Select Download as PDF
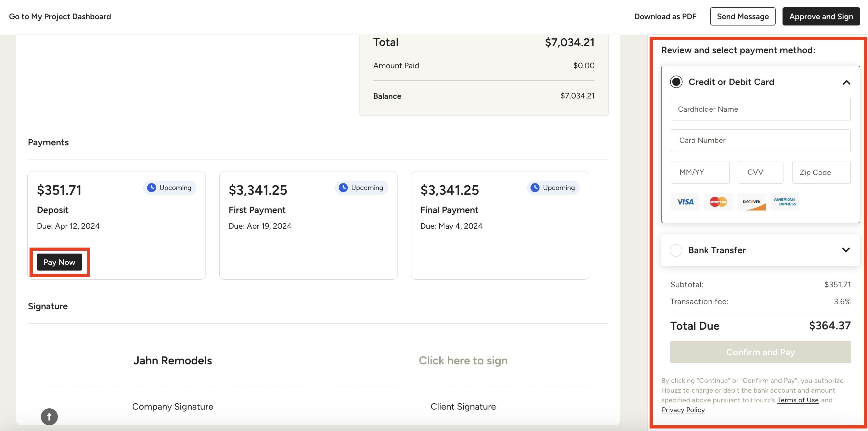 coord(664,16)
